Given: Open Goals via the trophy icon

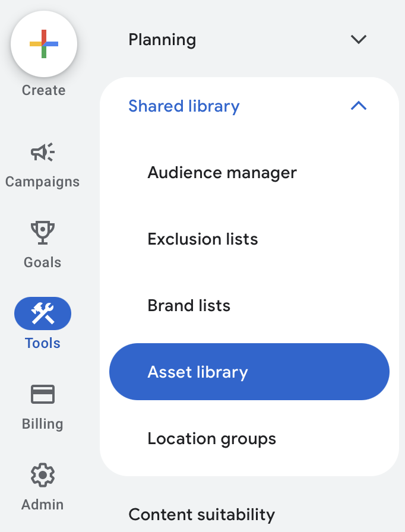Looking at the screenshot, I should click(43, 233).
